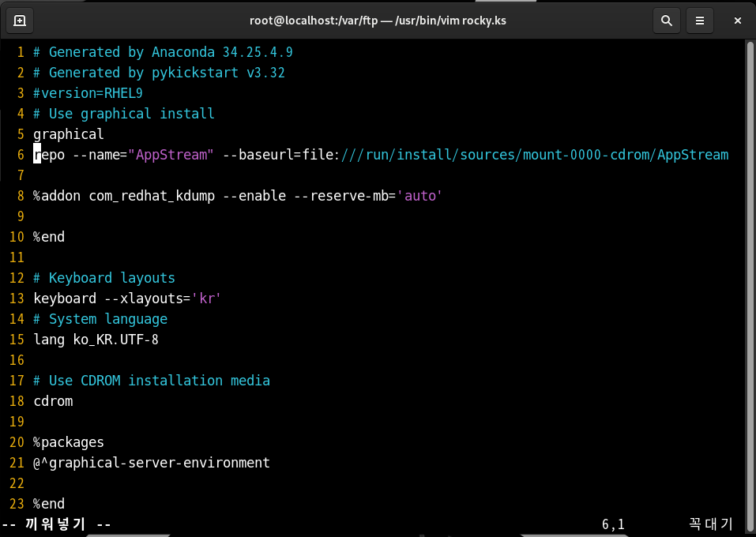Click the '# Keyboard layouts' comment
Viewport: 756px width, 537px height.
104,278
